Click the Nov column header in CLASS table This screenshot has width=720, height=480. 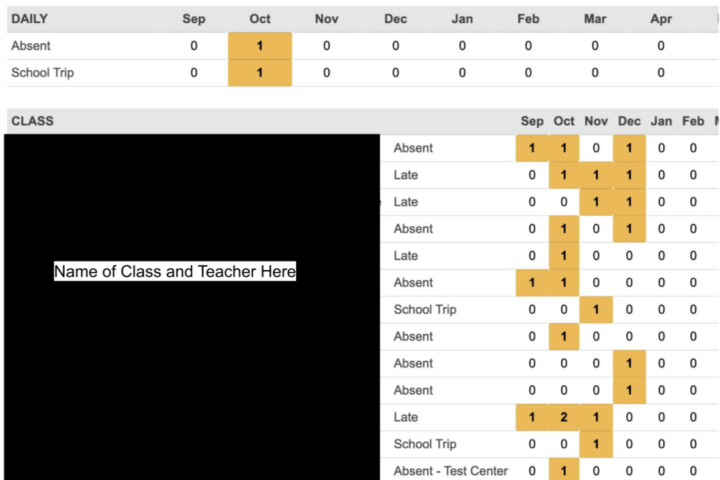point(596,121)
